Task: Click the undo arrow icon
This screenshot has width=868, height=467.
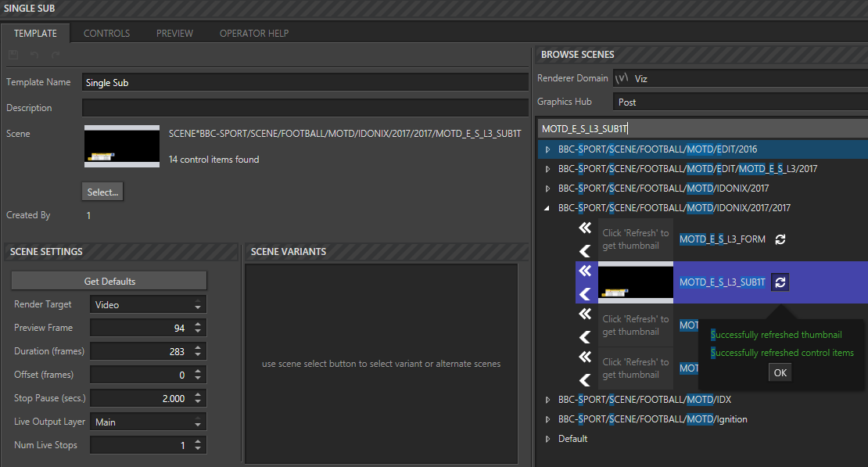Action: click(34, 55)
